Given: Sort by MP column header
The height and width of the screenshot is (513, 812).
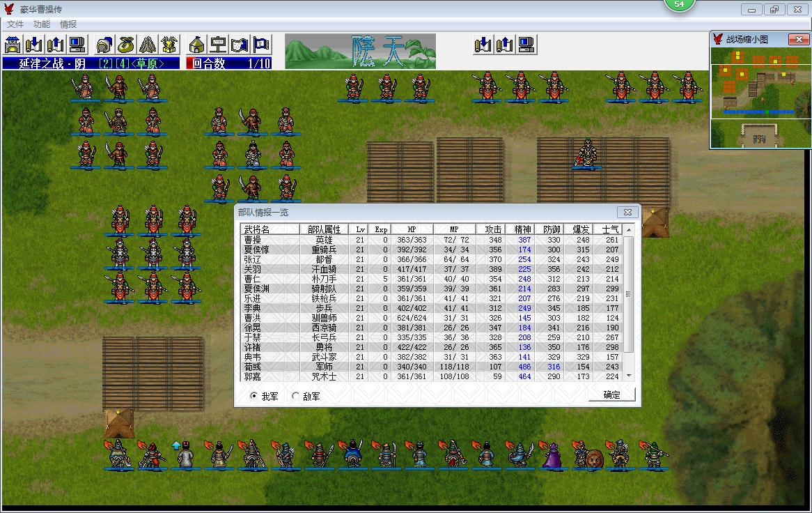Looking at the screenshot, I should 454,229.
